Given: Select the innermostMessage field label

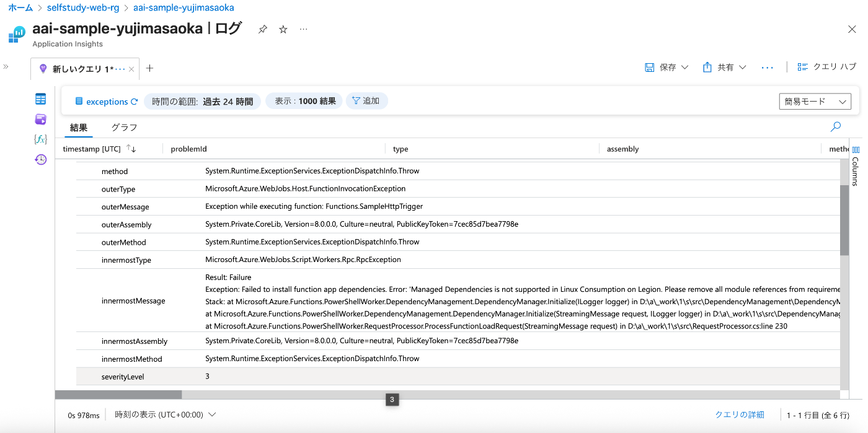Looking at the screenshot, I should coord(133,301).
